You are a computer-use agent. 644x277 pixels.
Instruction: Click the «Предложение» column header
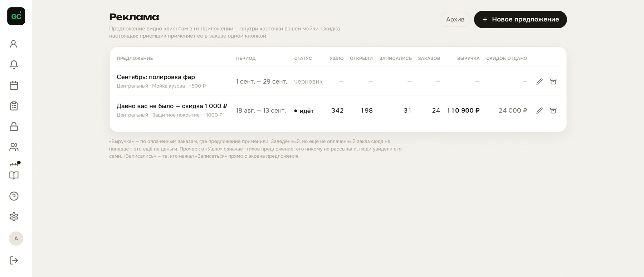[x=135, y=58]
